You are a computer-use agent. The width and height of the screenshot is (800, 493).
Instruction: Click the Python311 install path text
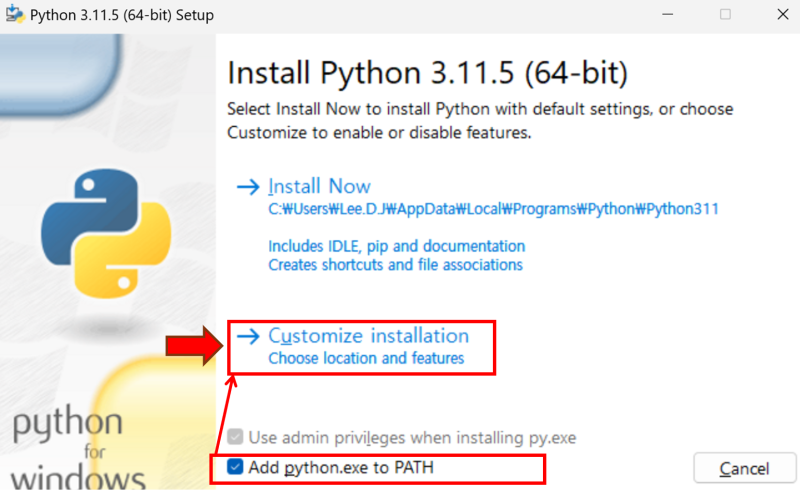[493, 209]
